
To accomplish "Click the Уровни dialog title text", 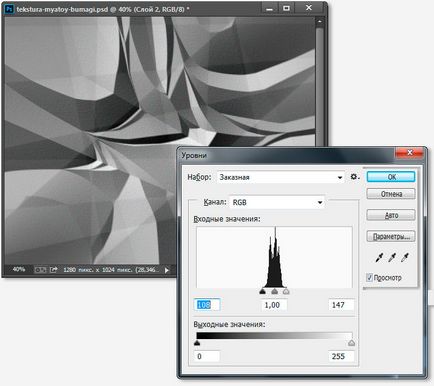I will coord(194,155).
